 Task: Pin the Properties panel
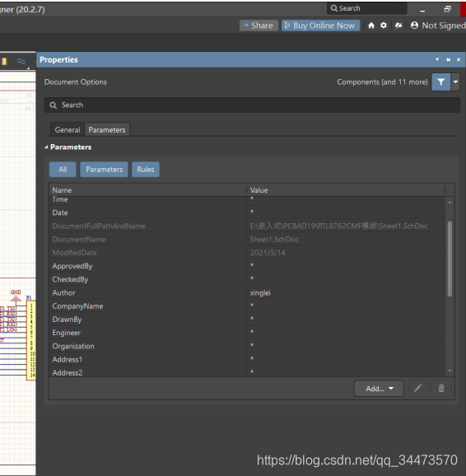tap(448, 60)
